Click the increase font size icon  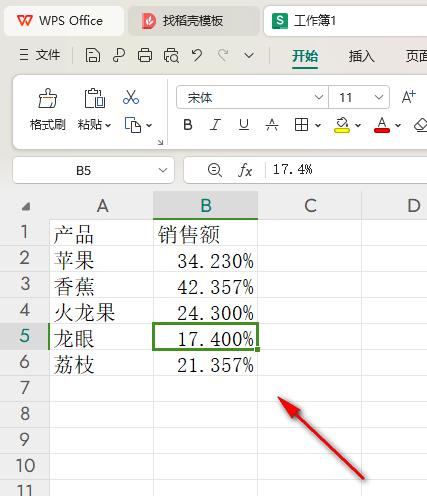coord(409,97)
